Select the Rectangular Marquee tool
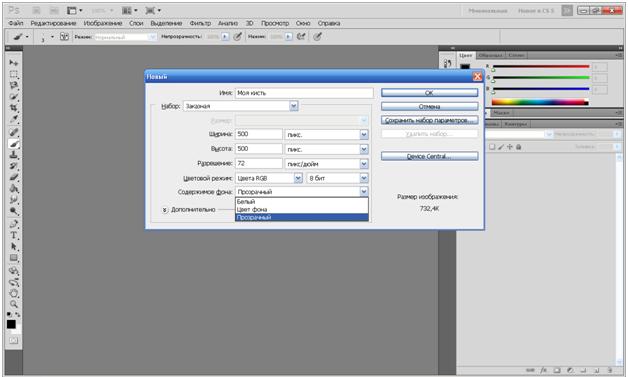 (14, 74)
